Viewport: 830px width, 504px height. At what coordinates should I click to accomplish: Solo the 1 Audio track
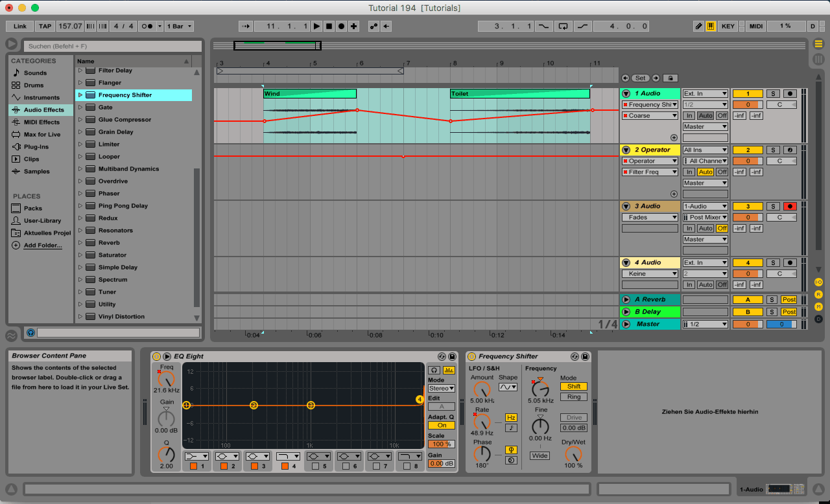coord(772,94)
